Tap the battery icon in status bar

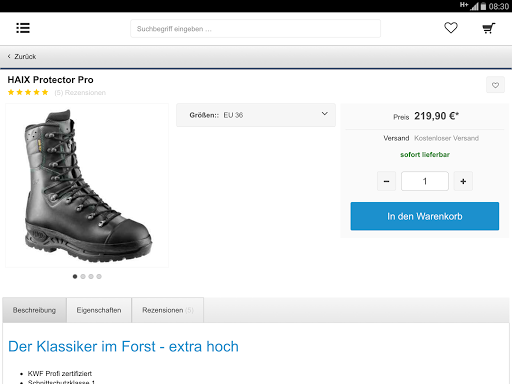[483, 6]
